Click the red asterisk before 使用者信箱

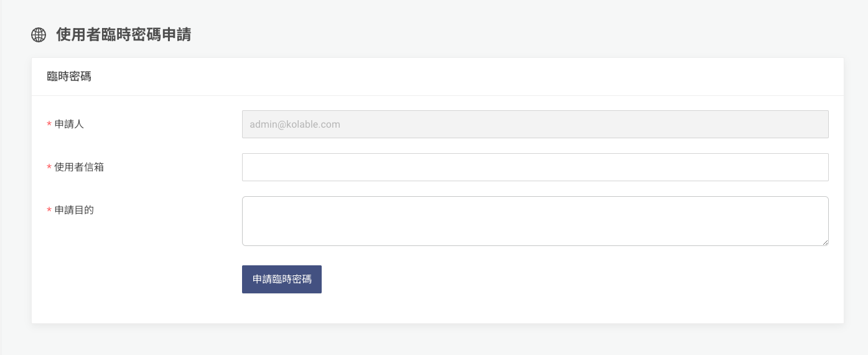[49, 168]
